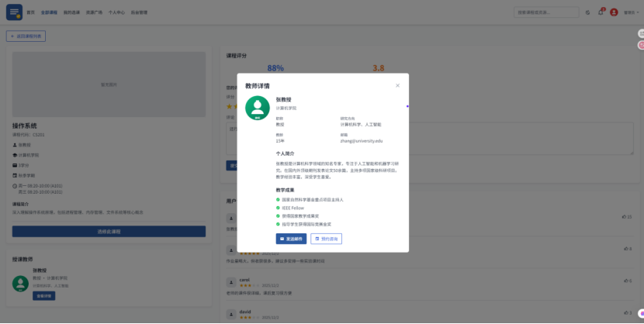The width and height of the screenshot is (644, 324).
Task: Click the 张教授 name in the dialog
Action: (x=283, y=99)
